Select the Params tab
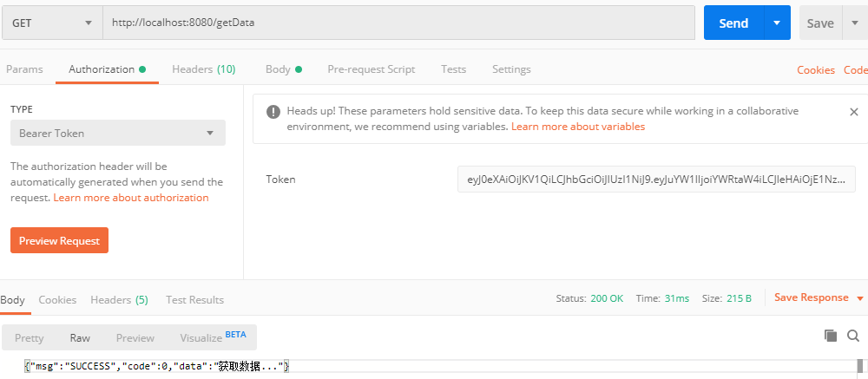Viewport: 868px width, 379px height. tap(24, 69)
